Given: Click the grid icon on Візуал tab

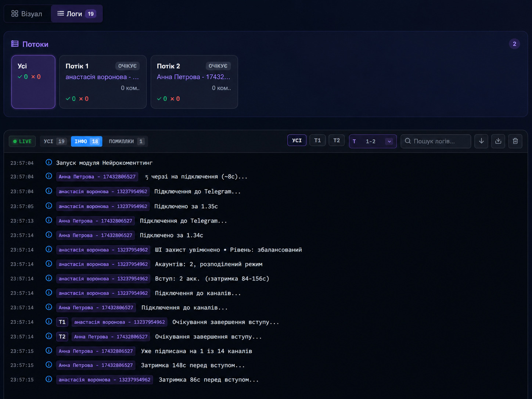Looking at the screenshot, I should pyautogui.click(x=15, y=14).
